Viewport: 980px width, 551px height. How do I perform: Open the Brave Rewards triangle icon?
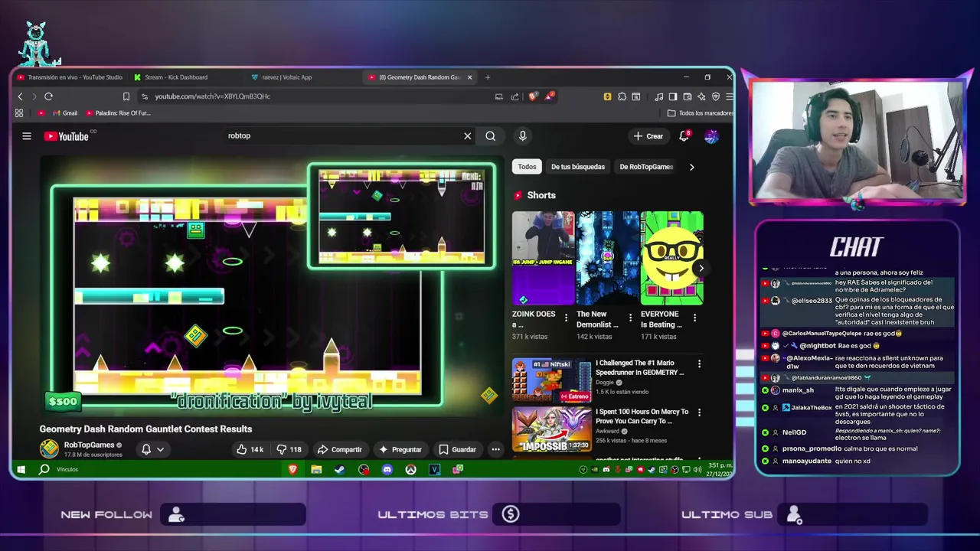[550, 96]
